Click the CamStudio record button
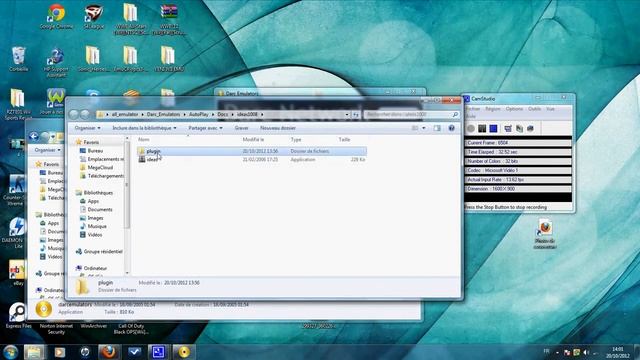 coord(471,129)
